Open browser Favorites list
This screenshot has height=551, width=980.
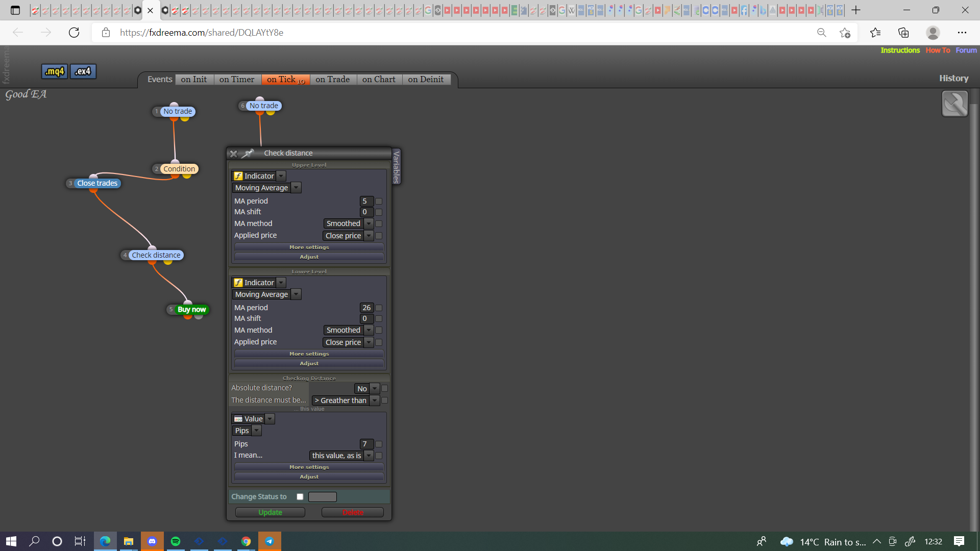tap(875, 33)
